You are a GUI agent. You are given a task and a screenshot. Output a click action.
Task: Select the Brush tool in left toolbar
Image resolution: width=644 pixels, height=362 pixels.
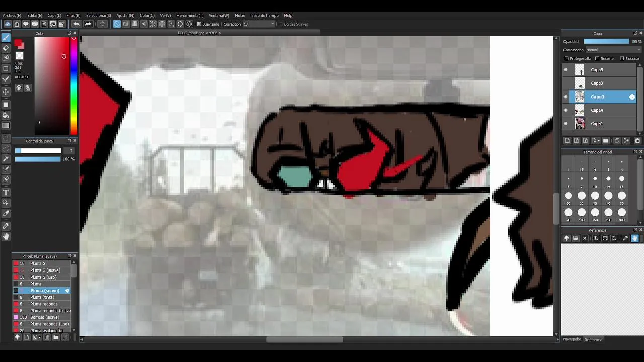pos(6,38)
